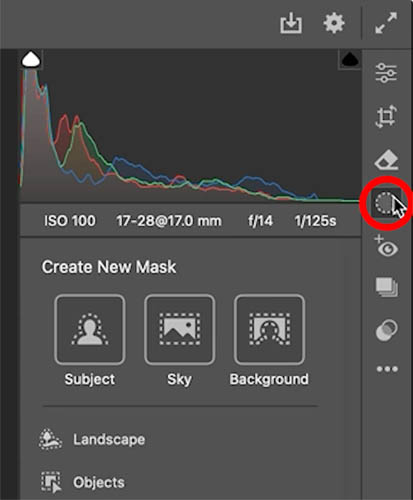Select the Healing eraser tool

pos(386,160)
